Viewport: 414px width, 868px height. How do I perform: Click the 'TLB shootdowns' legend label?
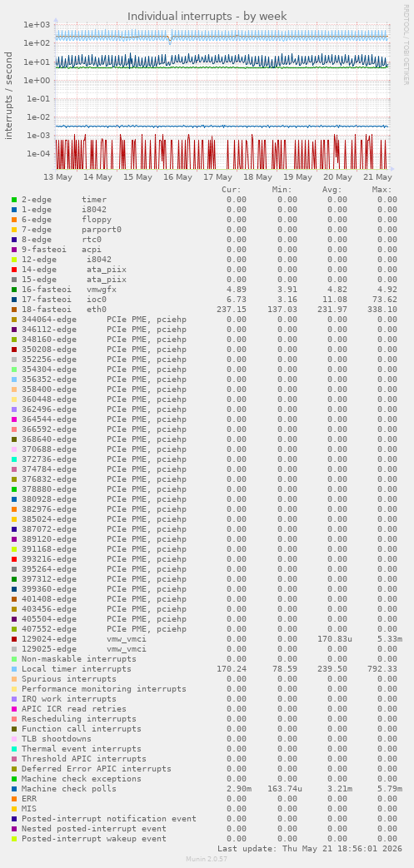[57, 738]
